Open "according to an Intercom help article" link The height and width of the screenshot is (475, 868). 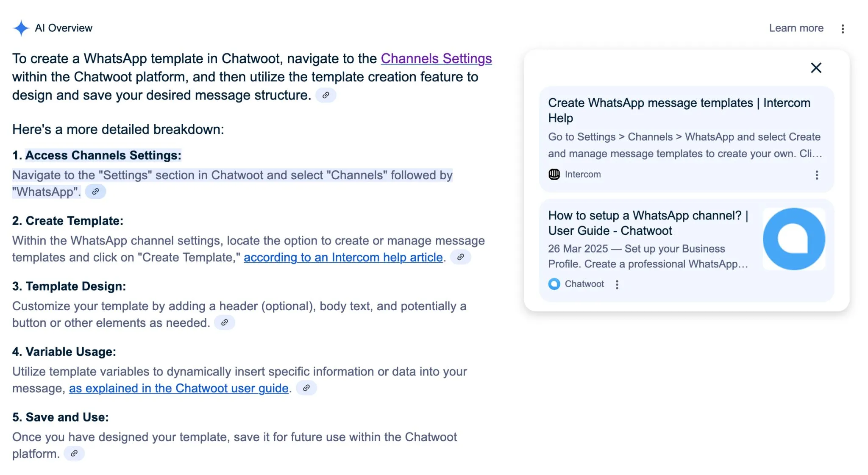tap(343, 257)
